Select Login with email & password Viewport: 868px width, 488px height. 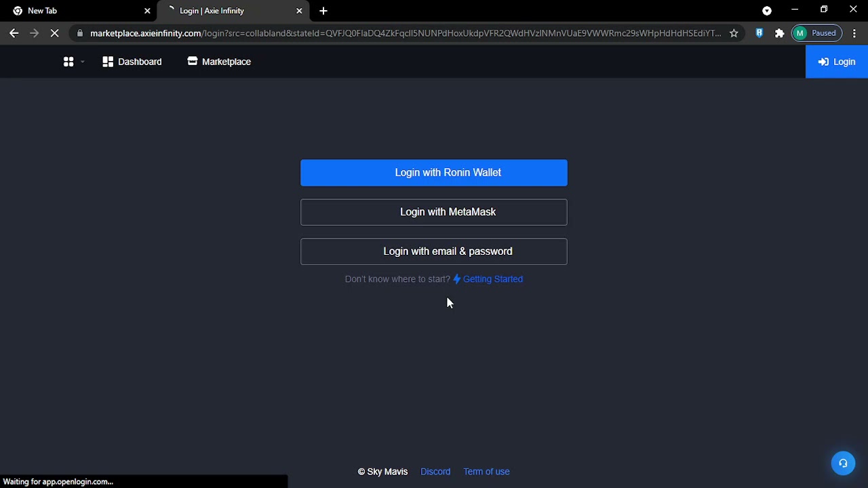point(434,251)
